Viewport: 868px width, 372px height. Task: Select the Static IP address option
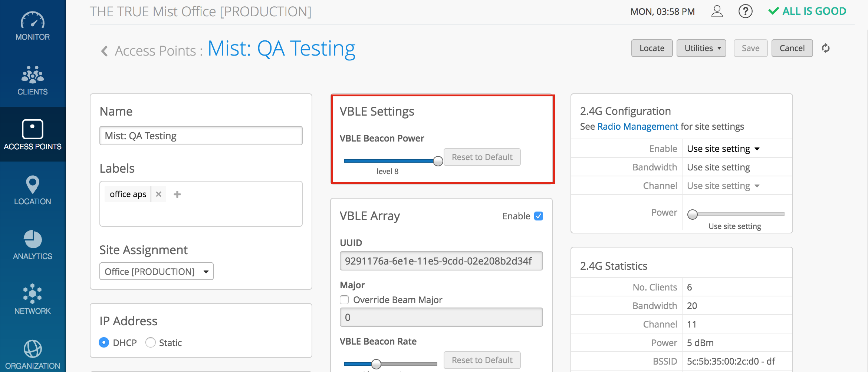coord(151,343)
